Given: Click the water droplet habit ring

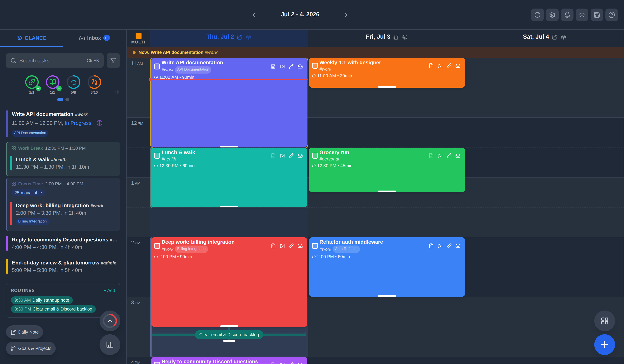Looking at the screenshot, I should pyautogui.click(x=73, y=82).
